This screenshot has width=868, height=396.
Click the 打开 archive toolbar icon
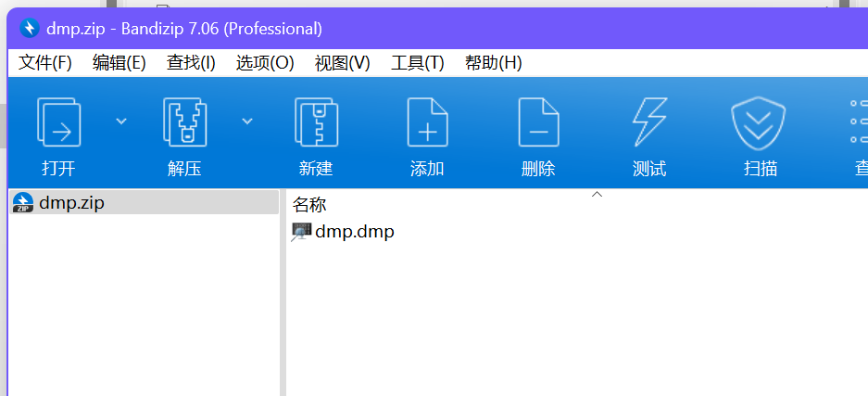pos(58,121)
